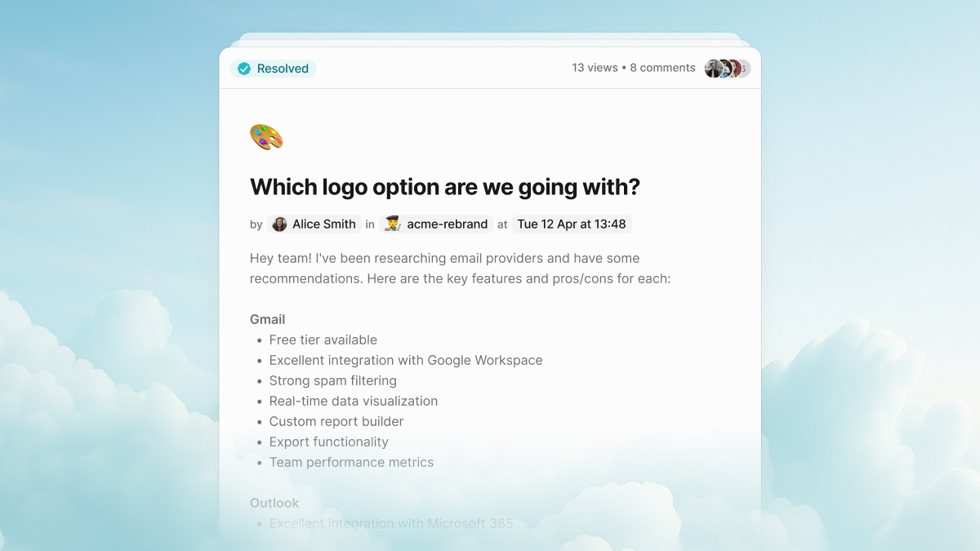Click the acme-rebrand channel emoji icon
The image size is (980, 551).
[393, 224]
